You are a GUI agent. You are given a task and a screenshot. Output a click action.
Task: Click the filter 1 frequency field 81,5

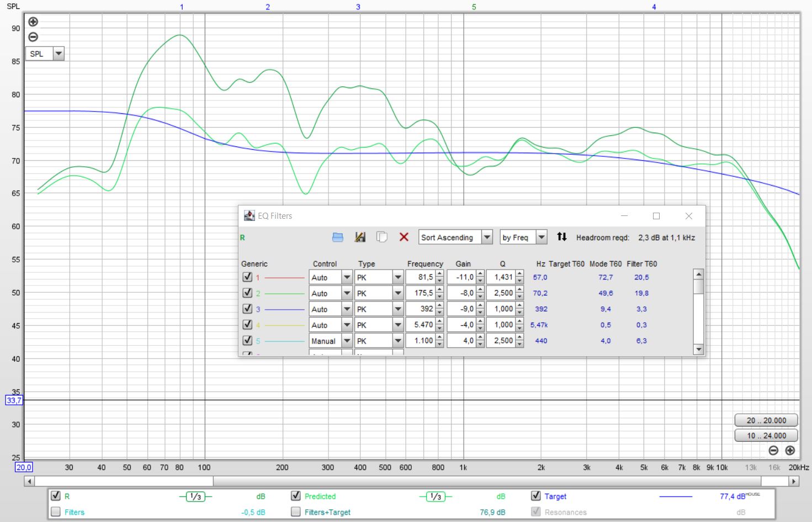pos(421,277)
